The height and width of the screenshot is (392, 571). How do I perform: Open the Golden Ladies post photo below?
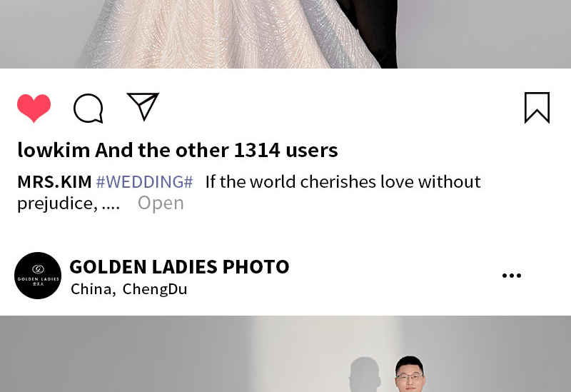point(285,353)
